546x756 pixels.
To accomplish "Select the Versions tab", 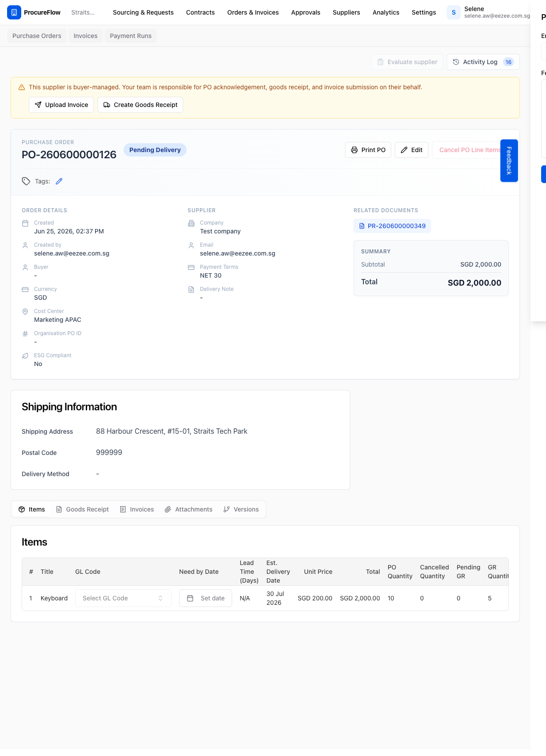I will pyautogui.click(x=241, y=509).
